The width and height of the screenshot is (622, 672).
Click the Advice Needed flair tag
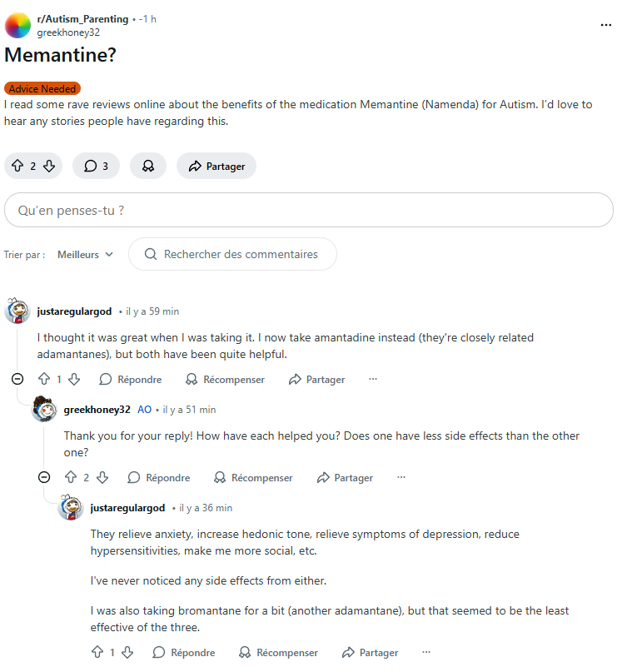[x=42, y=89]
